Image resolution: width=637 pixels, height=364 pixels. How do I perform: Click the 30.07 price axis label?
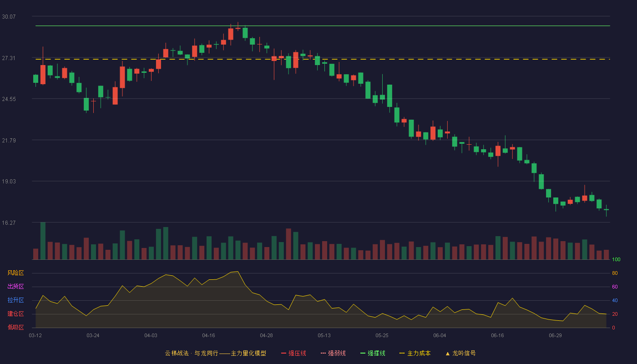coord(9,17)
